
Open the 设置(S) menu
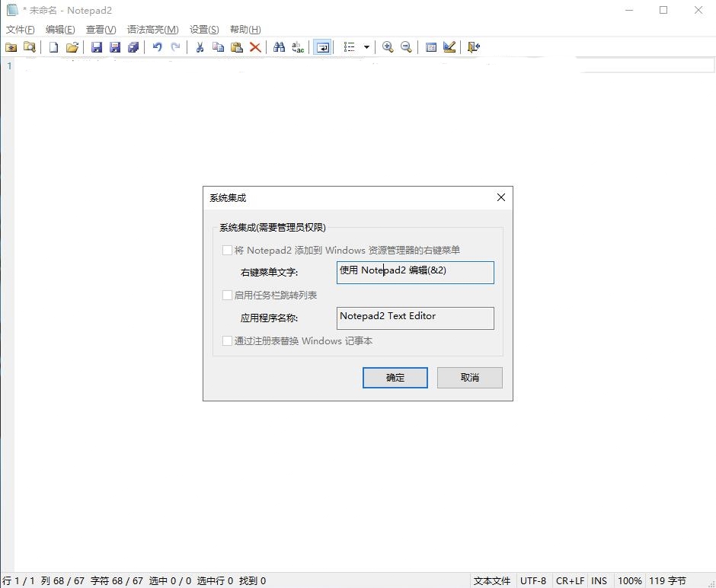click(x=204, y=30)
